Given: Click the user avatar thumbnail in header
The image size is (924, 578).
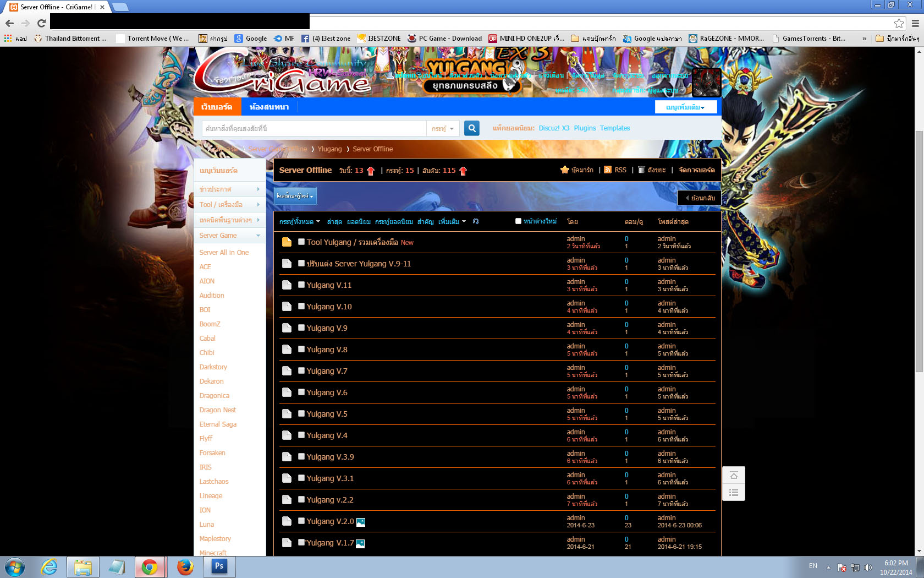Looking at the screenshot, I should click(x=706, y=82).
